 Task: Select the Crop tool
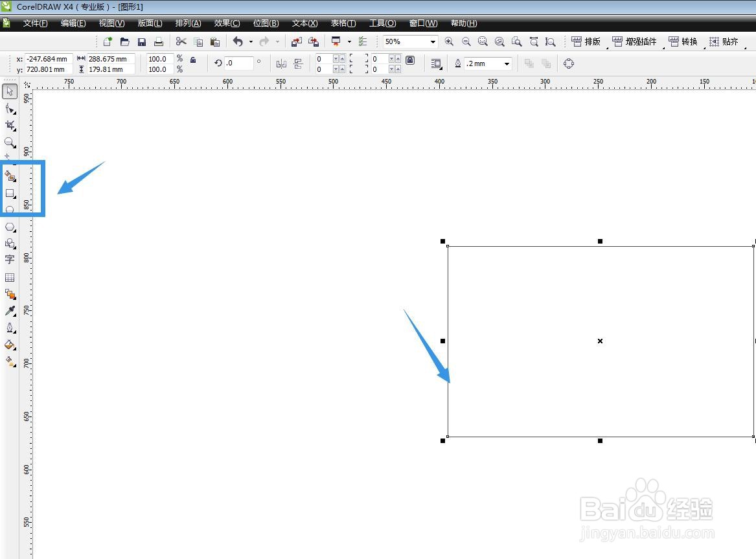click(10, 126)
